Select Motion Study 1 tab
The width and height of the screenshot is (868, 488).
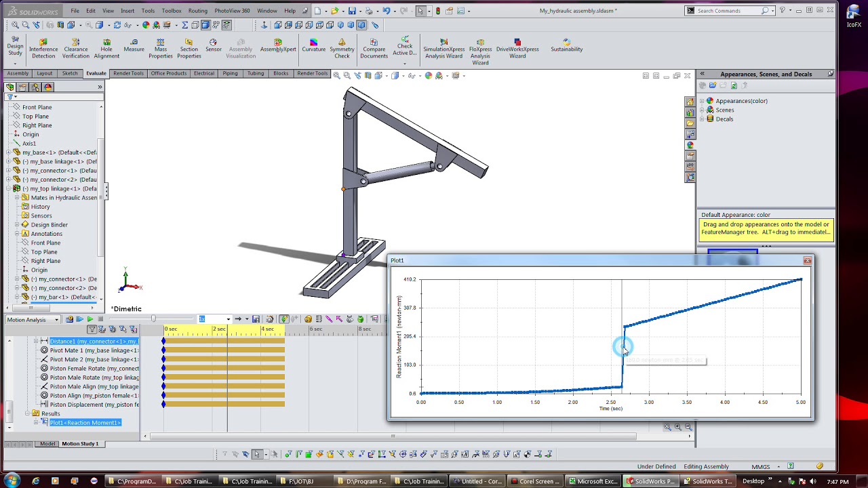(80, 444)
